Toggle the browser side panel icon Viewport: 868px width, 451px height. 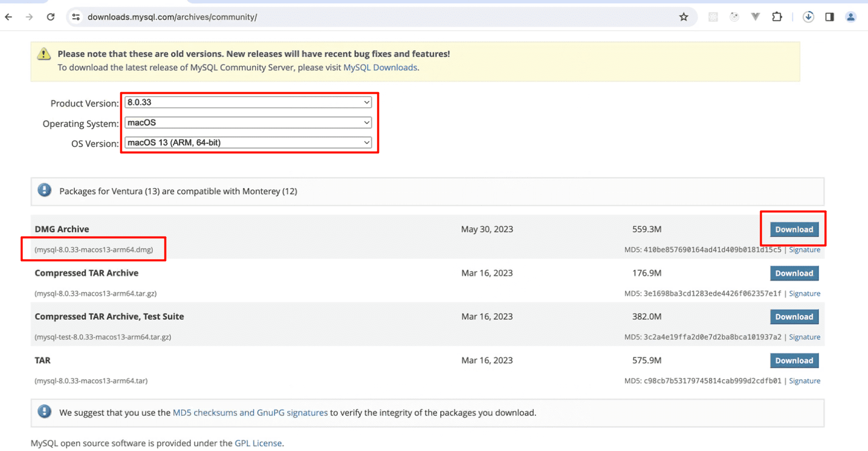click(x=829, y=17)
